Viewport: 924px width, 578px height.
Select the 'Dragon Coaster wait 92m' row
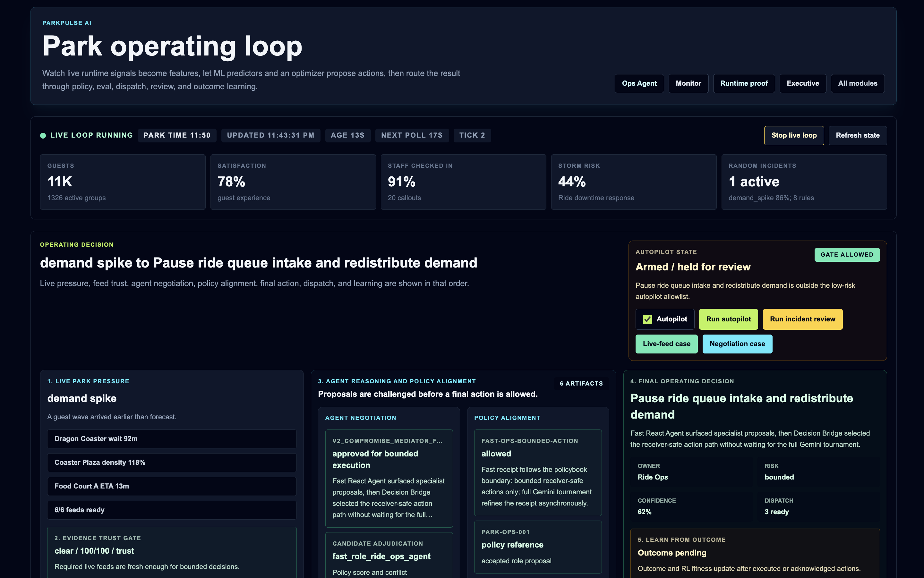(x=172, y=439)
